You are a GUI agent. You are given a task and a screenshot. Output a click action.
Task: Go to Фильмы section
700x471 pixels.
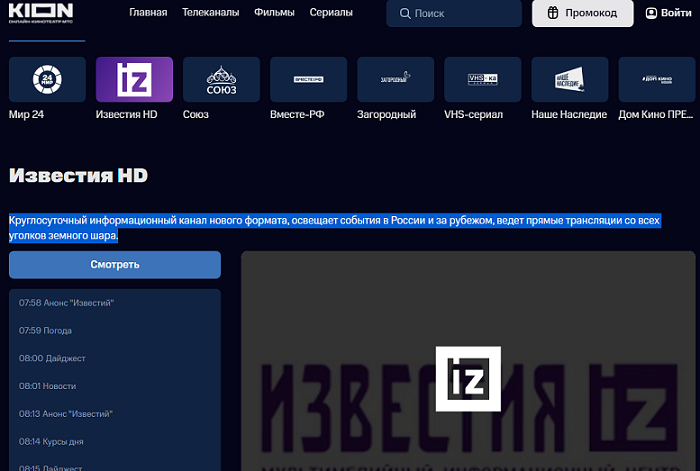coord(274,13)
